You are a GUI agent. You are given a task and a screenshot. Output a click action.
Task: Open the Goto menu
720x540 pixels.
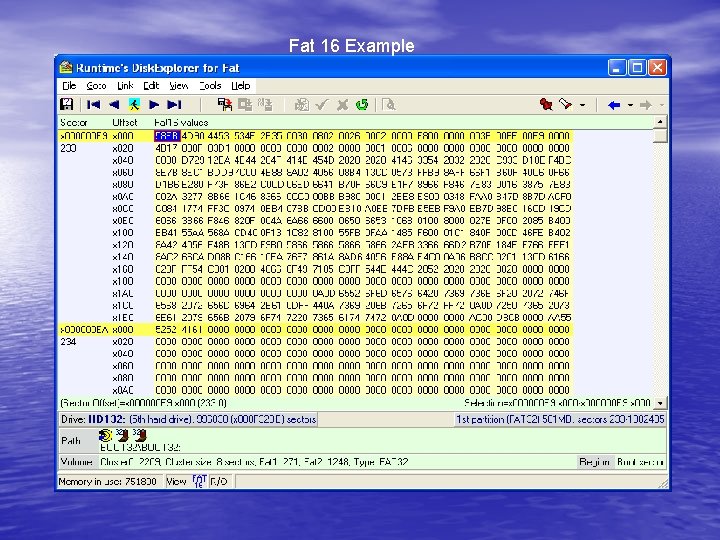(96, 86)
